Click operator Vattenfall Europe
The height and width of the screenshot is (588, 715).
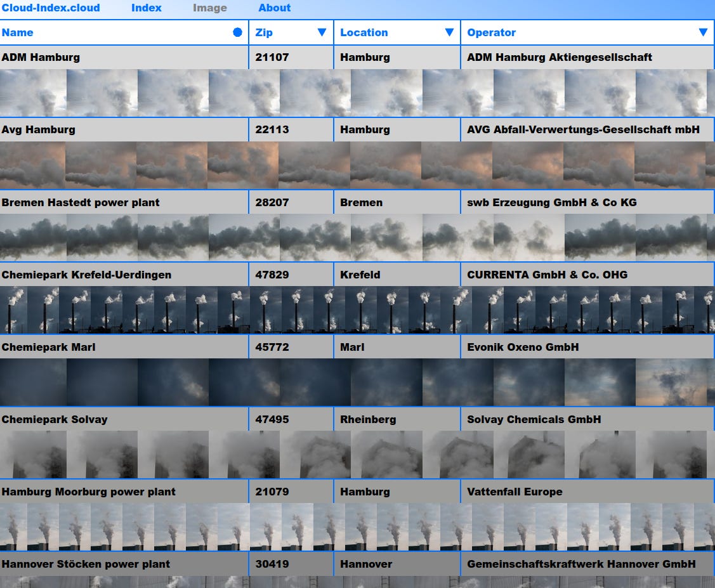tap(515, 492)
